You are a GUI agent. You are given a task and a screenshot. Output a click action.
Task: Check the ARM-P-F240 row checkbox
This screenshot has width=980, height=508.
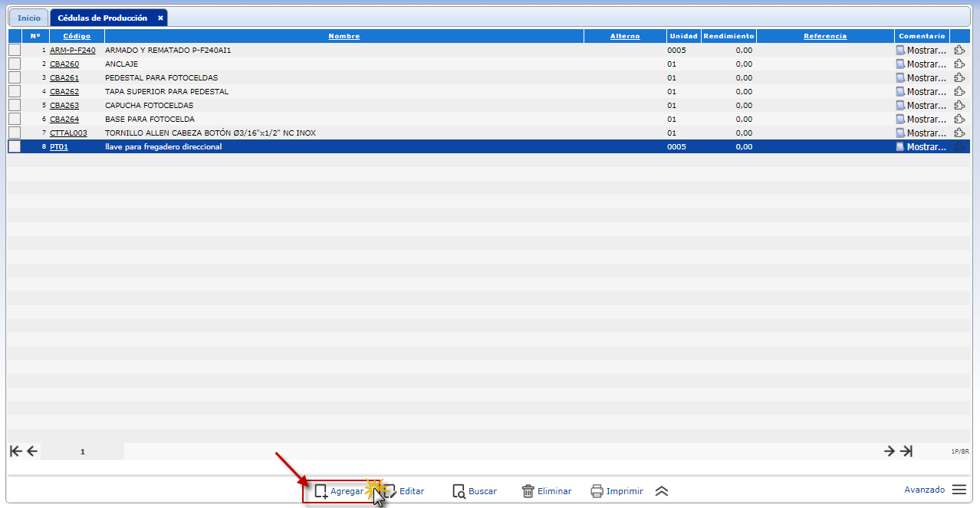15,50
